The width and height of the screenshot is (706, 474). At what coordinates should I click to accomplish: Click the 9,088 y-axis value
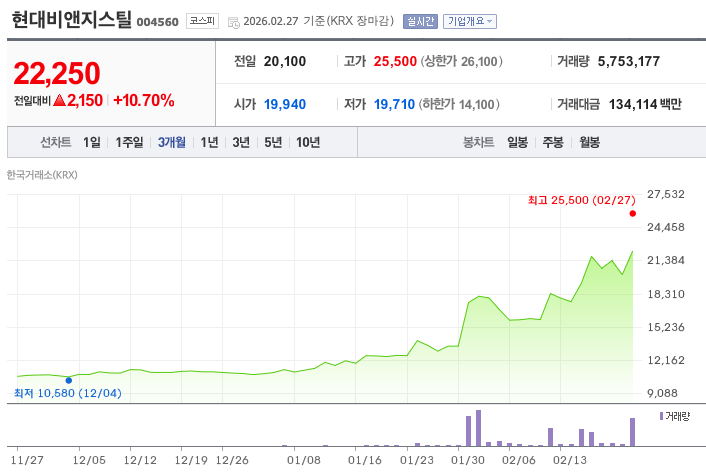point(662,393)
